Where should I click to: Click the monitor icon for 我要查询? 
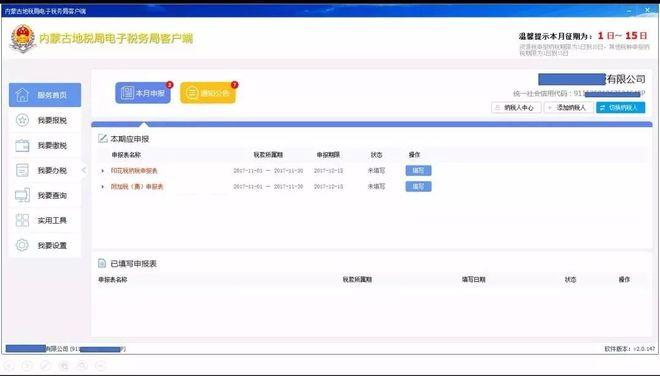pos(22,195)
